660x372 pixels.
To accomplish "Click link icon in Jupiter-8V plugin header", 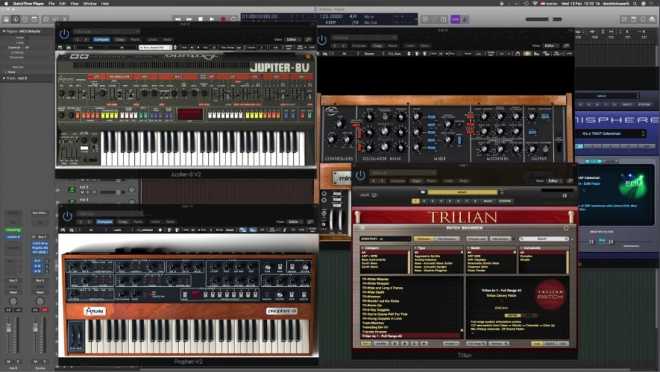I will (309, 40).
